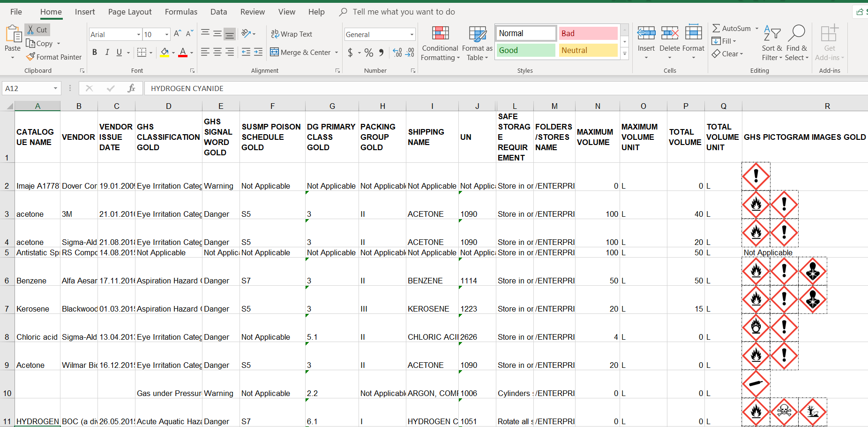Select the Format Painter tool
868x427 pixels.
pyautogui.click(x=53, y=57)
